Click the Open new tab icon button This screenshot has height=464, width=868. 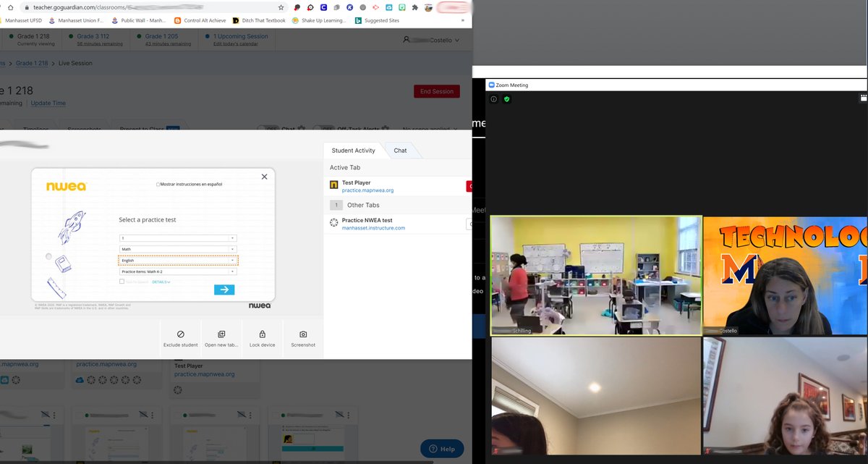click(221, 338)
